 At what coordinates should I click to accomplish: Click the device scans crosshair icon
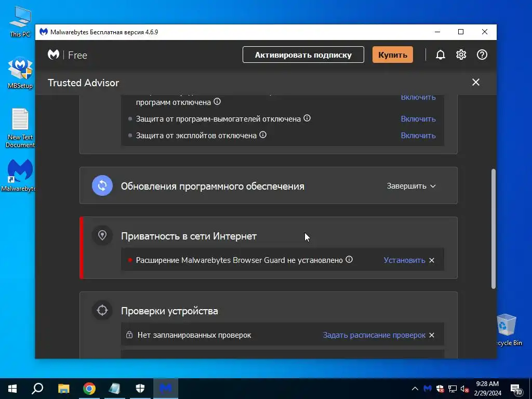click(102, 310)
